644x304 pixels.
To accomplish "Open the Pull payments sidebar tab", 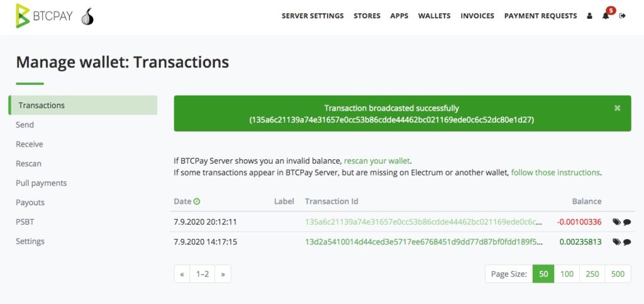I will click(x=42, y=183).
